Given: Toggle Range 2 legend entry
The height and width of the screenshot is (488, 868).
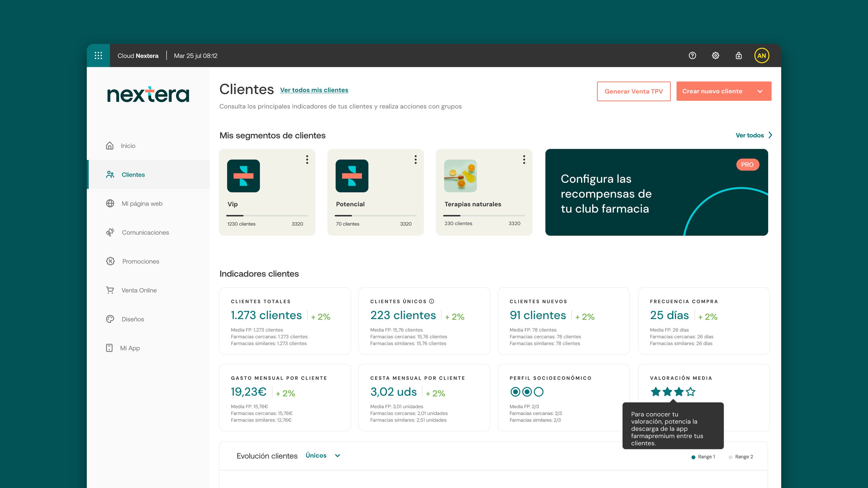Looking at the screenshot, I should (x=741, y=457).
